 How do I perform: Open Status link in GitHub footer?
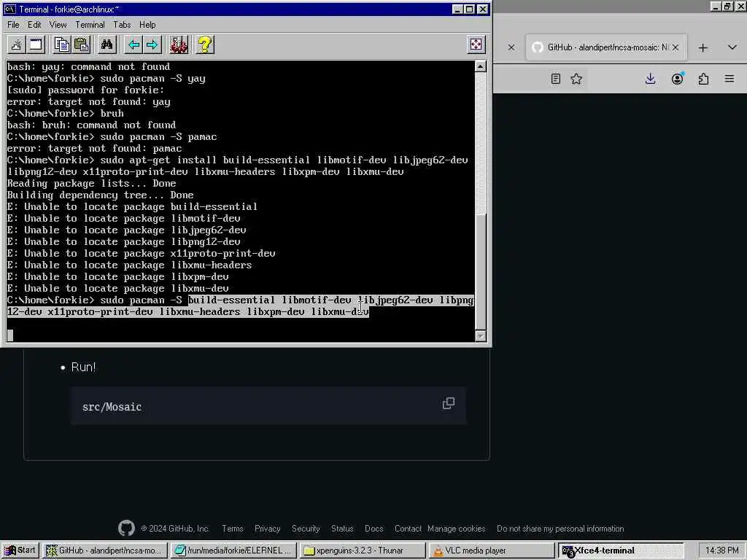click(342, 529)
